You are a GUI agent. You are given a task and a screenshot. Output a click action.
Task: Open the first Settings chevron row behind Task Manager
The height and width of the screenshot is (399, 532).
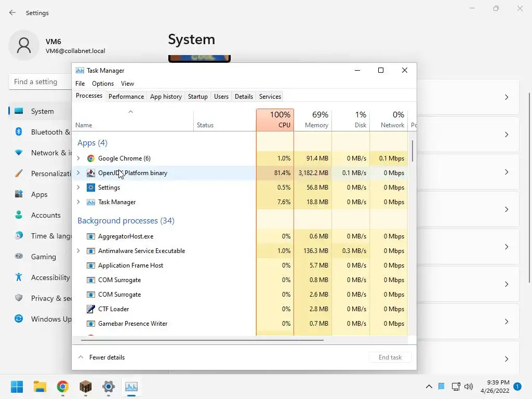click(507, 97)
